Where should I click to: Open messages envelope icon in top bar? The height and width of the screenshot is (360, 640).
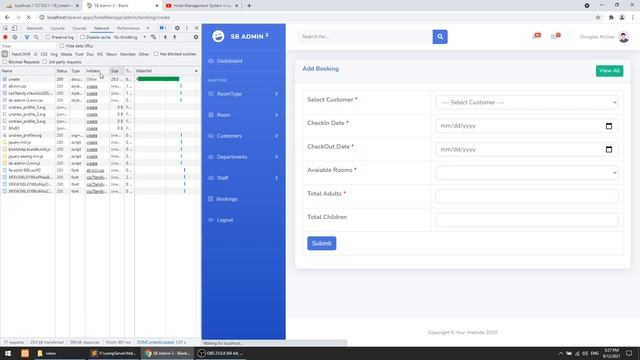(x=555, y=36)
